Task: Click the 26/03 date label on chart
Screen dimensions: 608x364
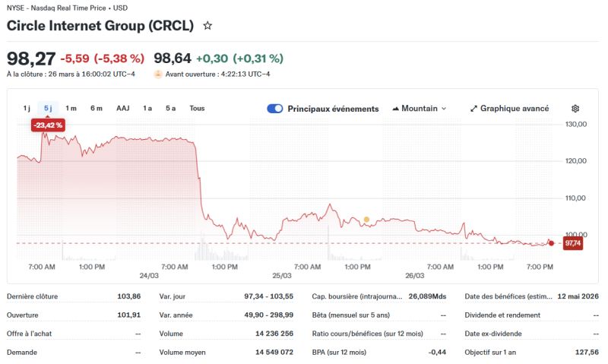Action: pos(415,276)
